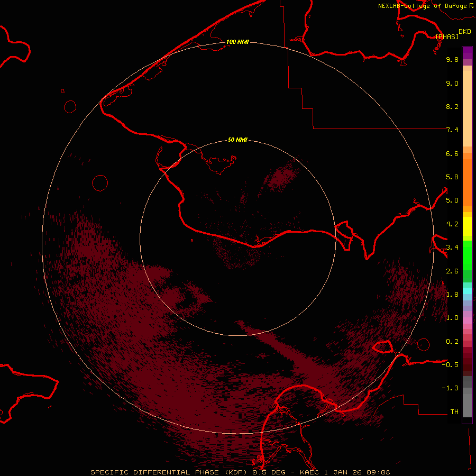476x476 pixels.
Task: Click the 4.2 value on the color scale
Action: pyautogui.click(x=452, y=224)
